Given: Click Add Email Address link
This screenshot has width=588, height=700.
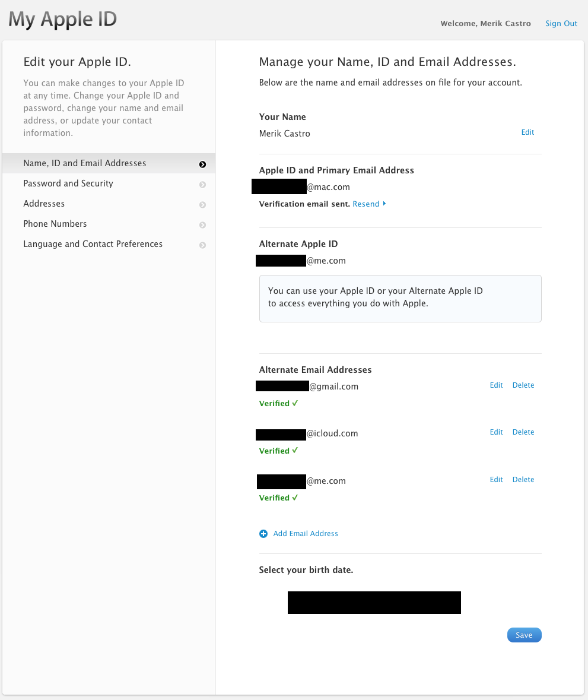Looking at the screenshot, I should [x=306, y=534].
